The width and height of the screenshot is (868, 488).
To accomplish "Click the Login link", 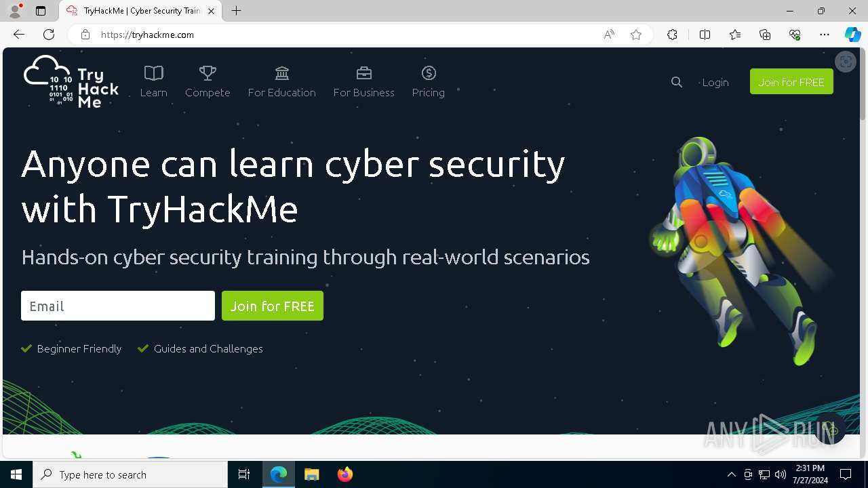I will click(x=715, y=82).
